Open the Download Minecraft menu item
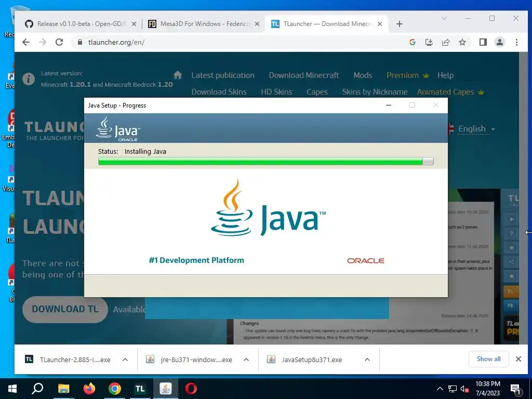Screen dimensions: 532x399 (x=303, y=75)
